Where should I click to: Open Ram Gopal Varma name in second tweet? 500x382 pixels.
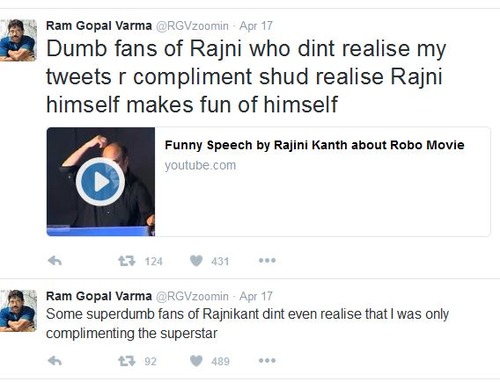coord(99,296)
